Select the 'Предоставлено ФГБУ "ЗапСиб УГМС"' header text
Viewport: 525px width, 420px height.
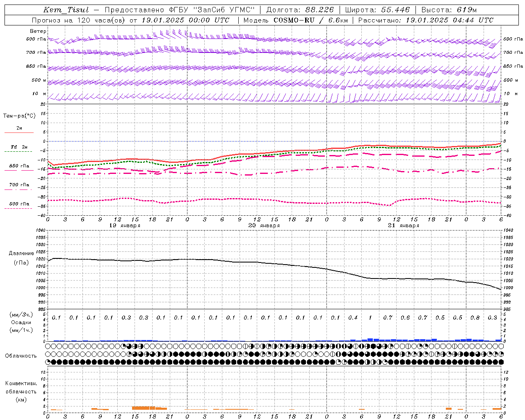point(180,10)
